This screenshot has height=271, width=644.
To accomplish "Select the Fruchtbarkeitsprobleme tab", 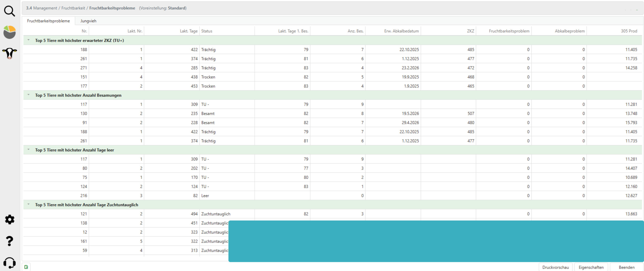I will tap(48, 21).
